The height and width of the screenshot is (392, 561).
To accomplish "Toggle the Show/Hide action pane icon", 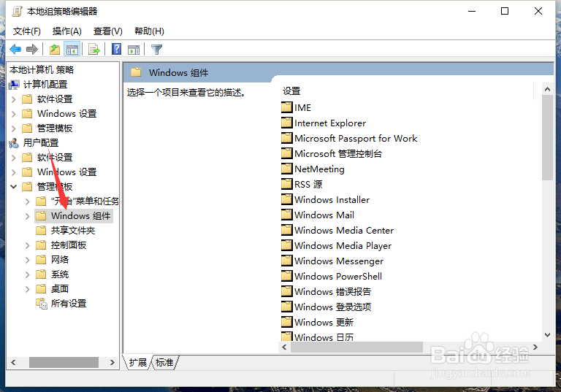I will point(134,50).
